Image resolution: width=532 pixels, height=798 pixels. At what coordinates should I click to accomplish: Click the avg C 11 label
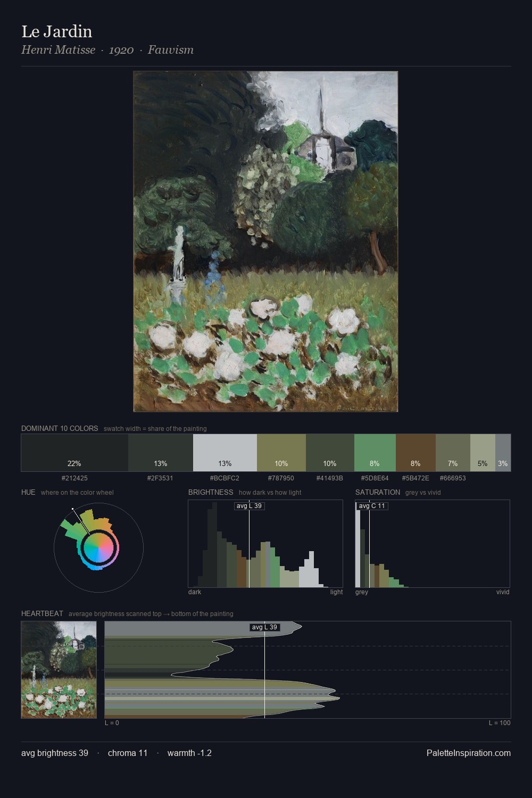pos(372,505)
